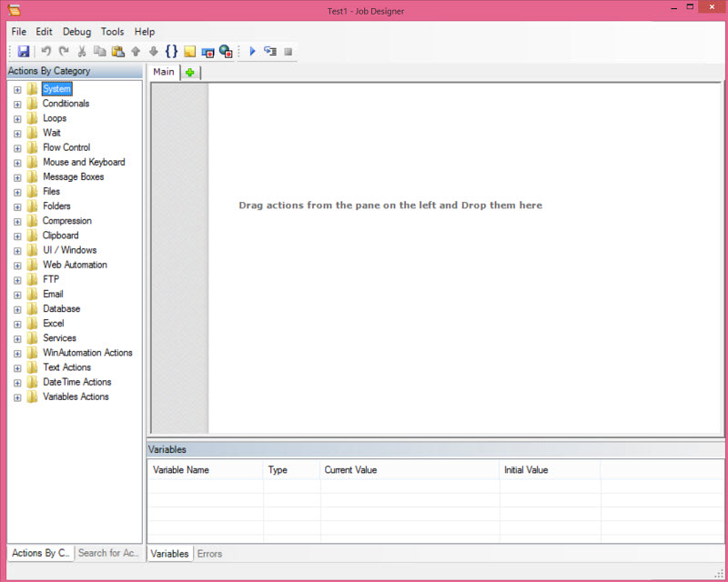Redo the action via toolbar arrow
The image size is (728, 582).
[64, 51]
